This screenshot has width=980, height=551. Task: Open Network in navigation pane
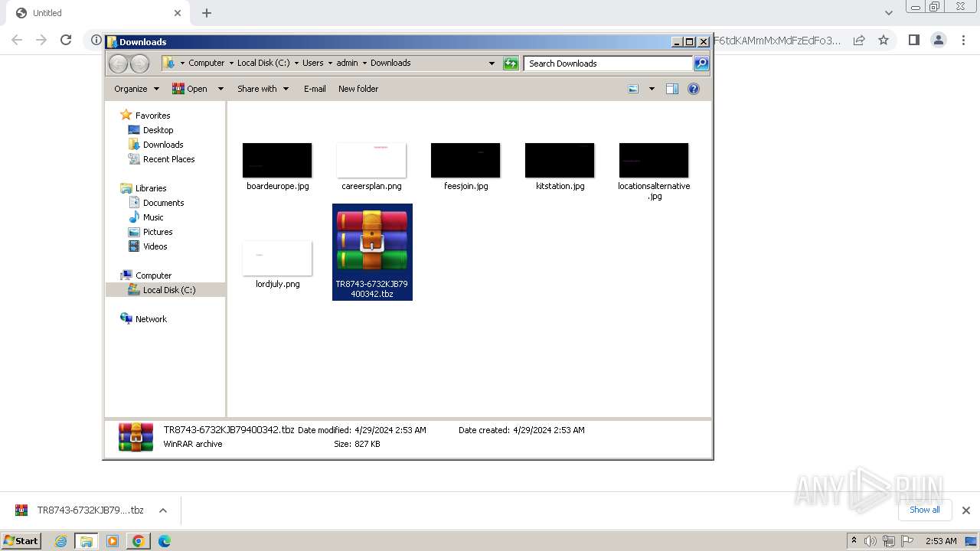pyautogui.click(x=143, y=319)
